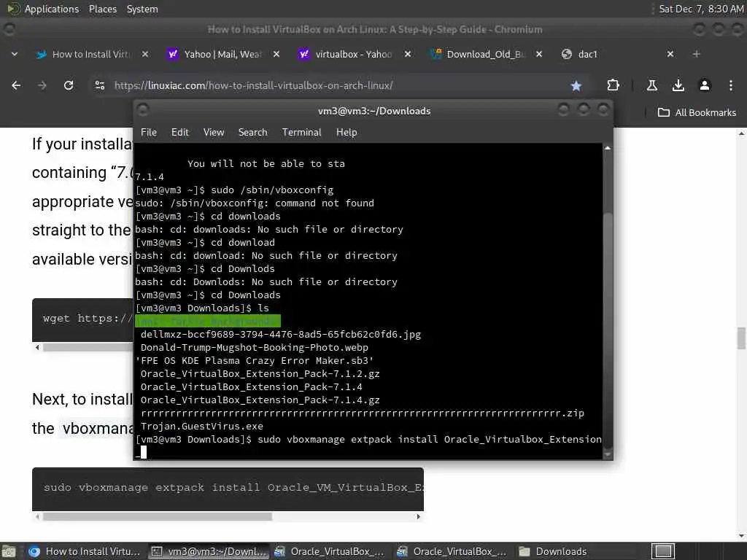The width and height of the screenshot is (747, 560).
Task: Open the Downloads taskbar window
Action: tap(553, 551)
